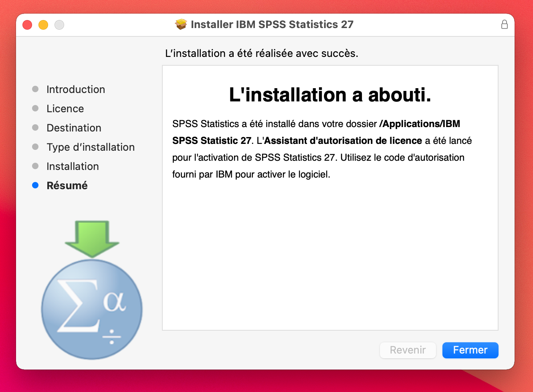Select the Licence step in sidebar
This screenshot has height=392, width=533.
pos(65,109)
